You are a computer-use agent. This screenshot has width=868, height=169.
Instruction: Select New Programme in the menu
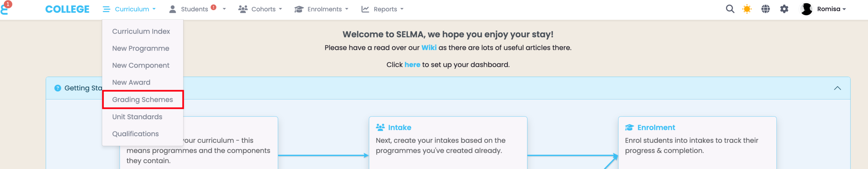click(x=140, y=49)
